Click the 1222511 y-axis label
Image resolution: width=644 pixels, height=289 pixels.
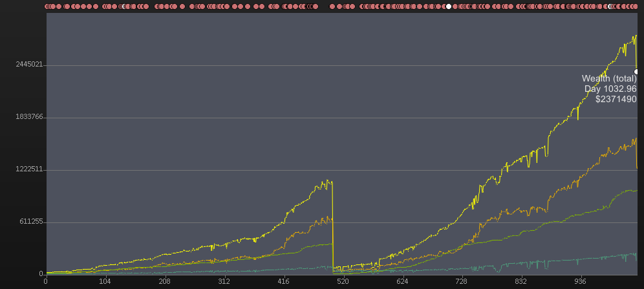pos(29,169)
